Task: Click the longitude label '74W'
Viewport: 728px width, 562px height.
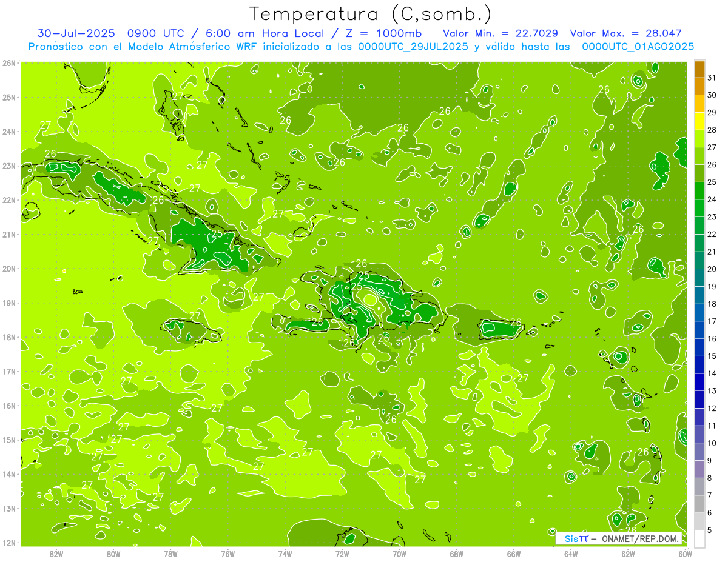Action: point(285,554)
